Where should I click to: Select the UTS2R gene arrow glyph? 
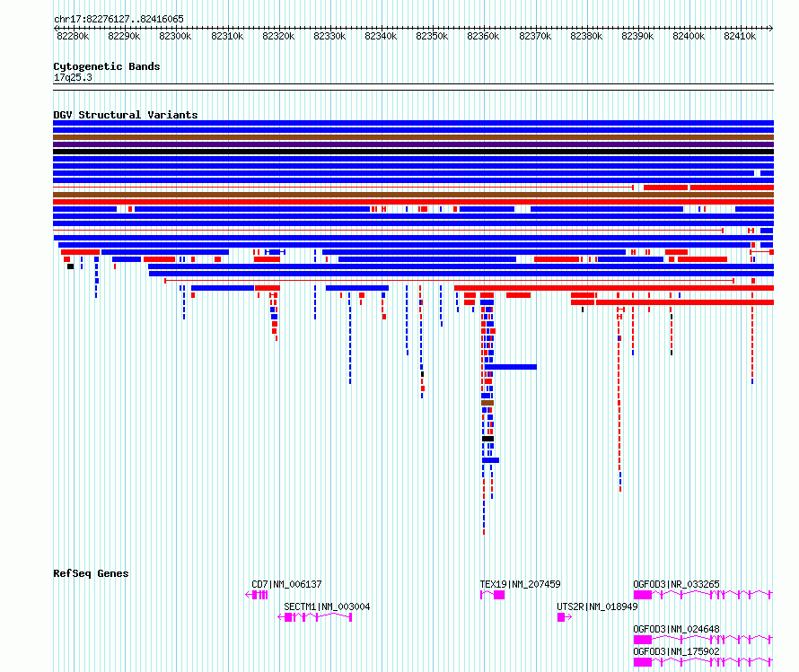564,617
